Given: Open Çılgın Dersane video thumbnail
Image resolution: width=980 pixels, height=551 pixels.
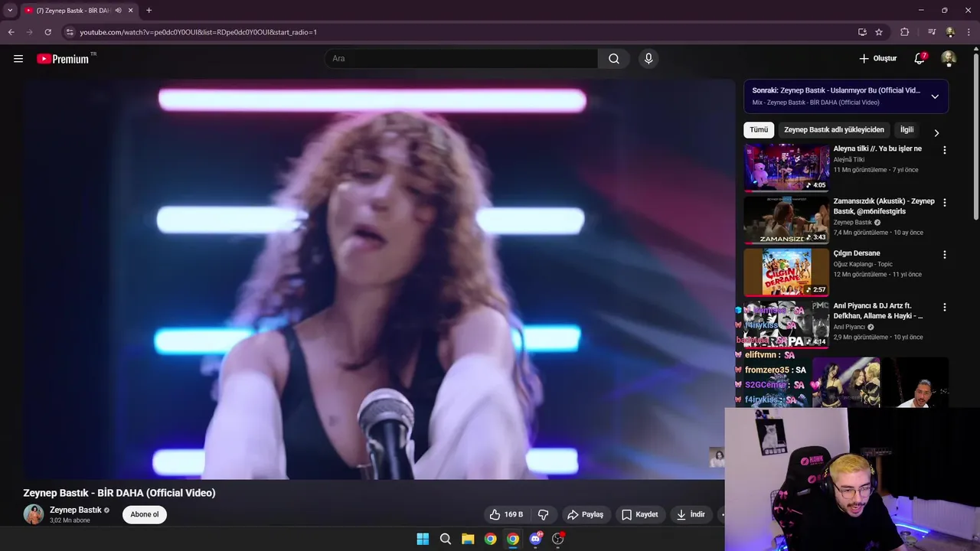Looking at the screenshot, I should coord(786,272).
